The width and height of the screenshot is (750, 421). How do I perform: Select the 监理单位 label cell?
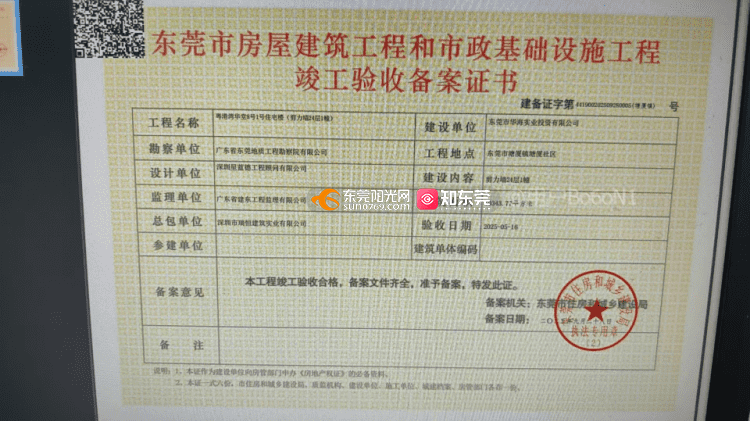click(174, 197)
